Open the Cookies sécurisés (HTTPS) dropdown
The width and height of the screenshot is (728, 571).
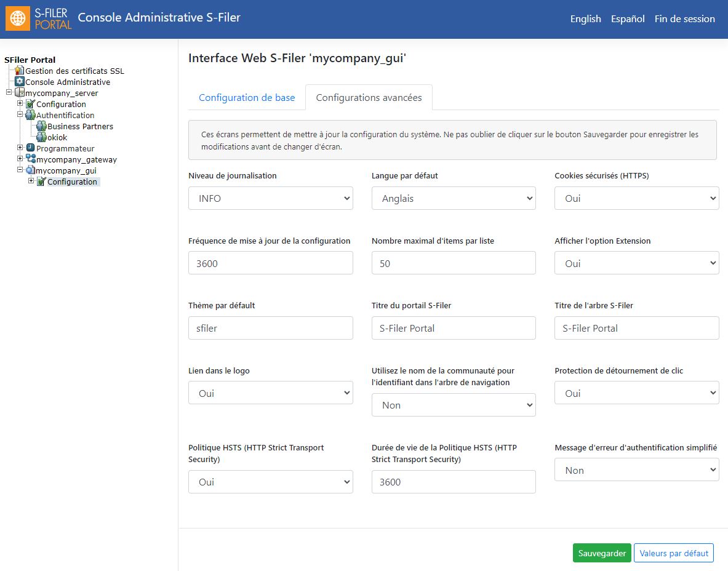click(636, 198)
